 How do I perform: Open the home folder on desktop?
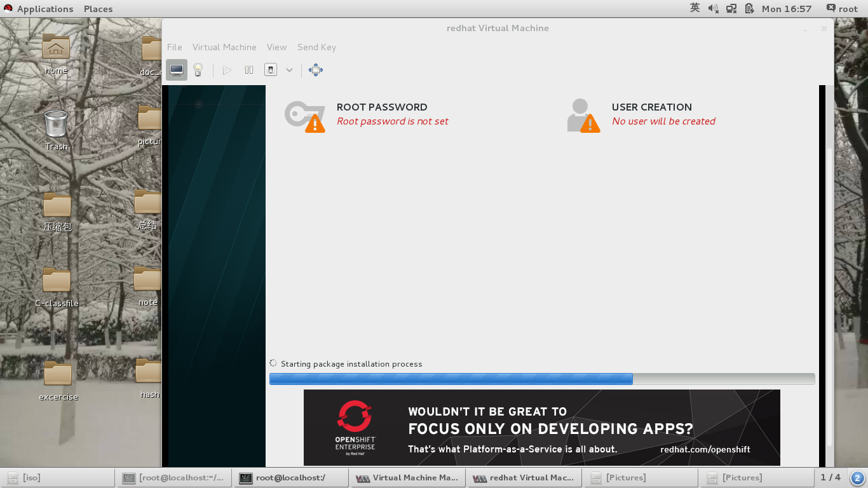pyautogui.click(x=56, y=54)
